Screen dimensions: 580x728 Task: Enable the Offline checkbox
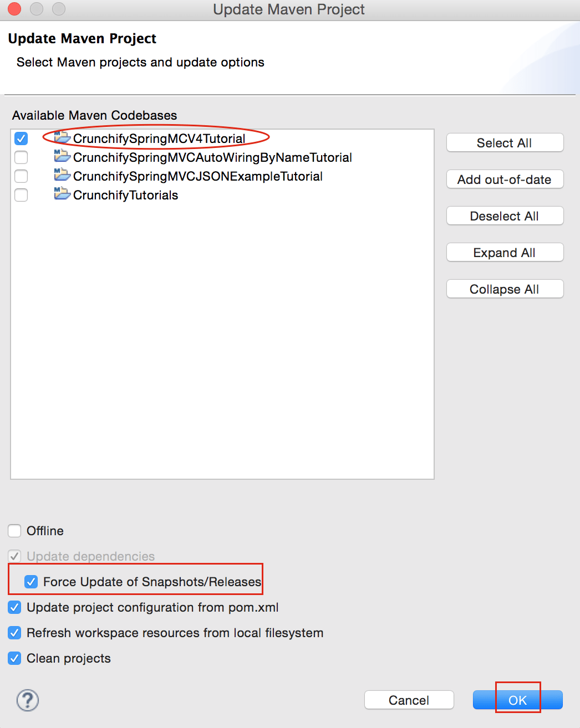click(x=14, y=531)
